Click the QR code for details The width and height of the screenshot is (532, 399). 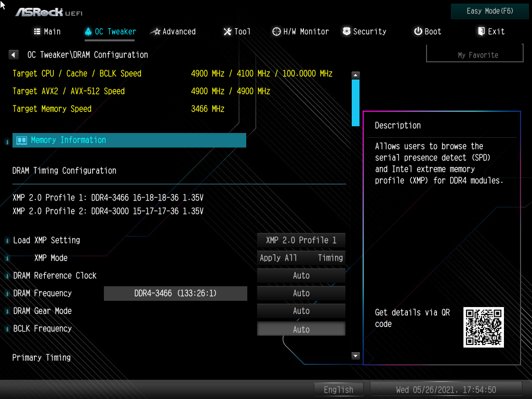tap(483, 327)
